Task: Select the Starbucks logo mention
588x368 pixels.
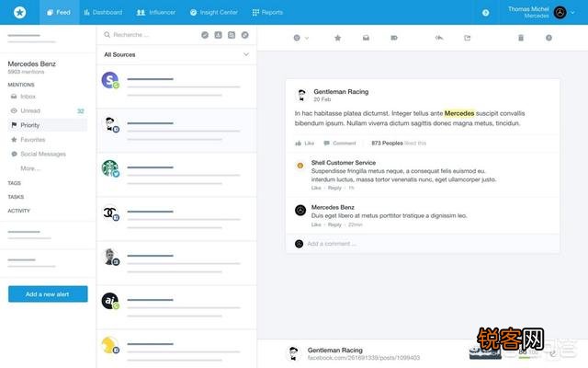Action: (110, 168)
